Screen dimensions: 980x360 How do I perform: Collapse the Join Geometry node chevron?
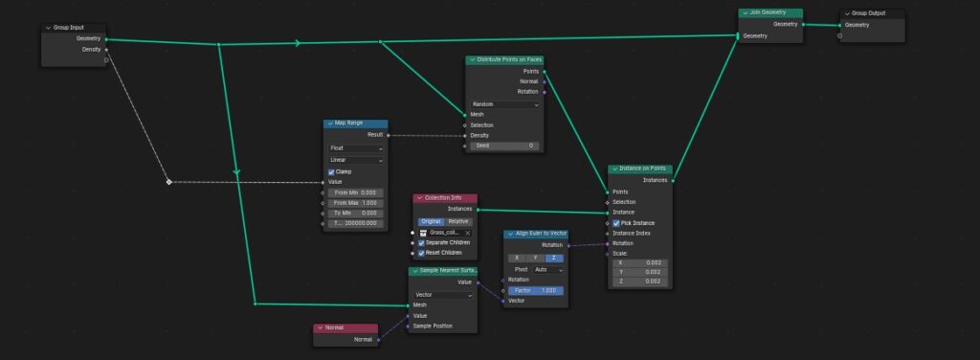(x=745, y=12)
